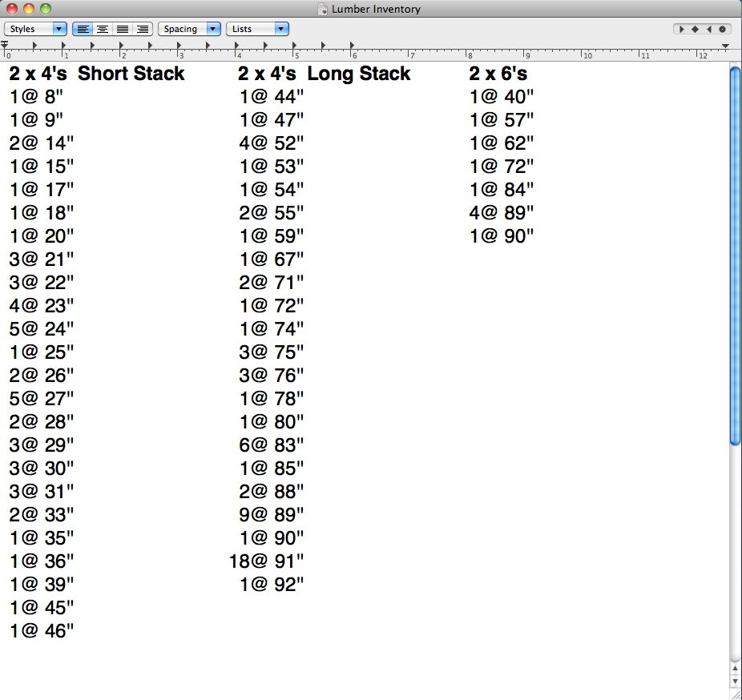Screen dimensions: 742x700
Task: Place cursor on the line 1@ 62"
Action: pyautogui.click(x=502, y=143)
